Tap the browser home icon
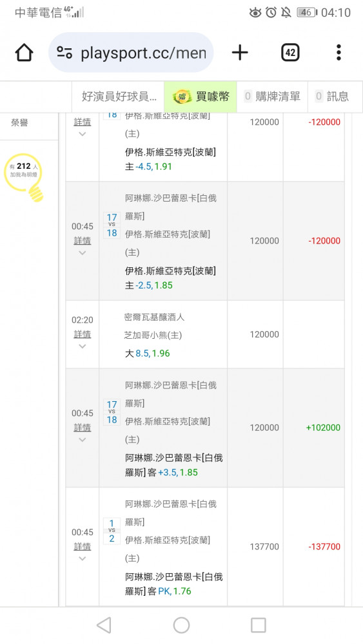 tap(24, 53)
